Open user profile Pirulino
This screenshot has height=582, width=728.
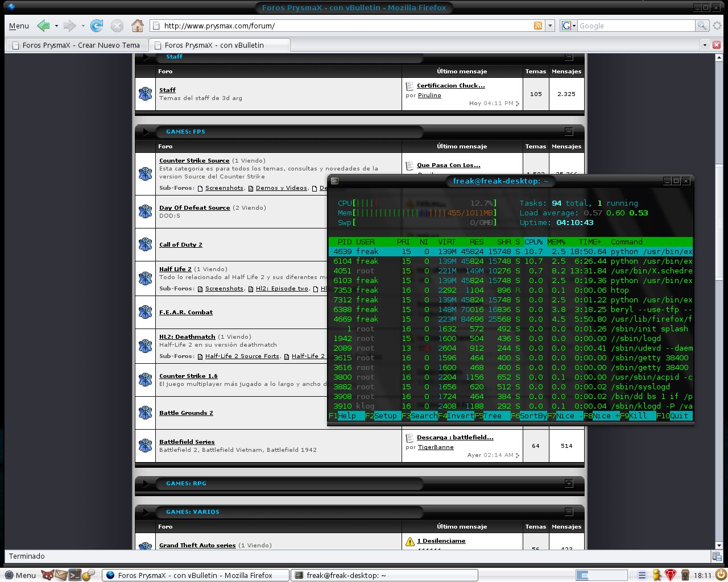pyautogui.click(x=429, y=95)
